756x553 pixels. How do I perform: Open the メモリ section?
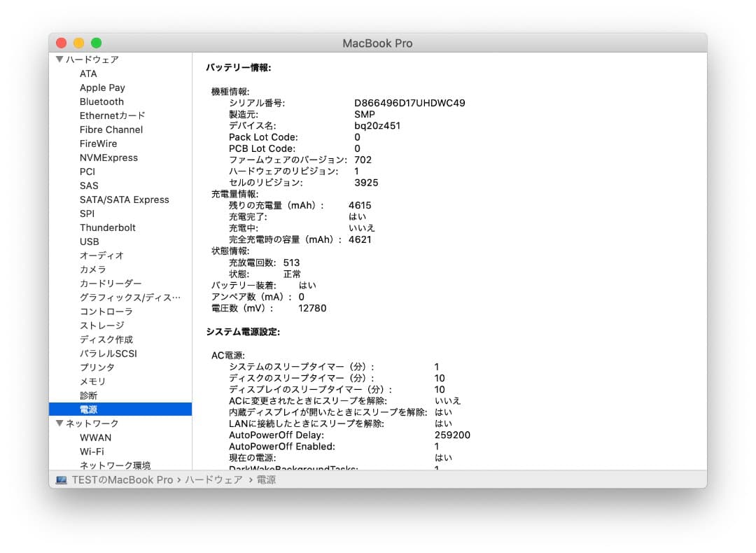coord(94,381)
